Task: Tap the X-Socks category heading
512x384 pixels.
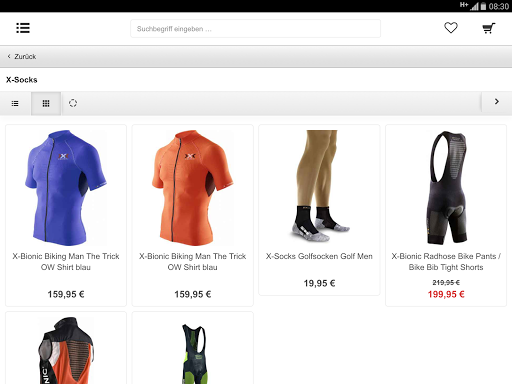Action: click(22, 80)
